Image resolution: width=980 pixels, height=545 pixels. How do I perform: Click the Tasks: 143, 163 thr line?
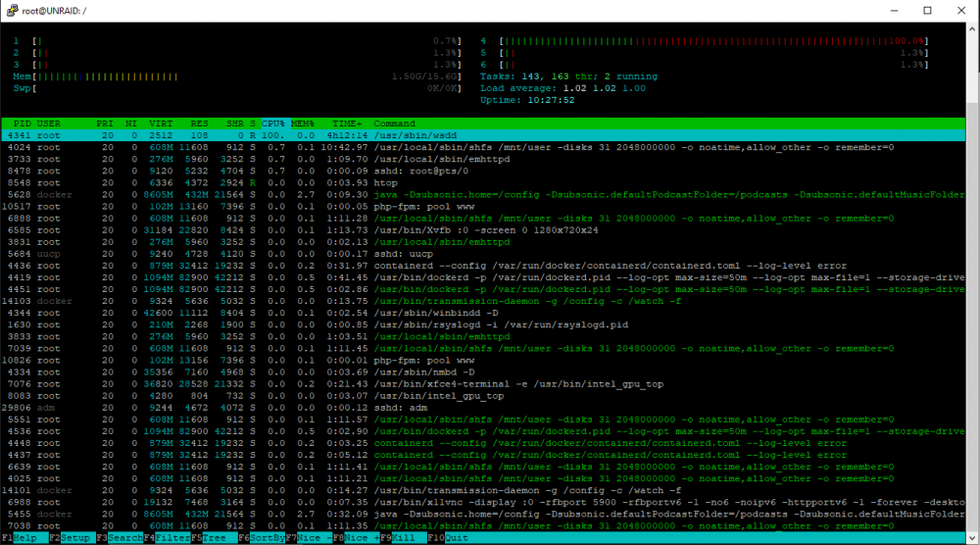pos(568,76)
